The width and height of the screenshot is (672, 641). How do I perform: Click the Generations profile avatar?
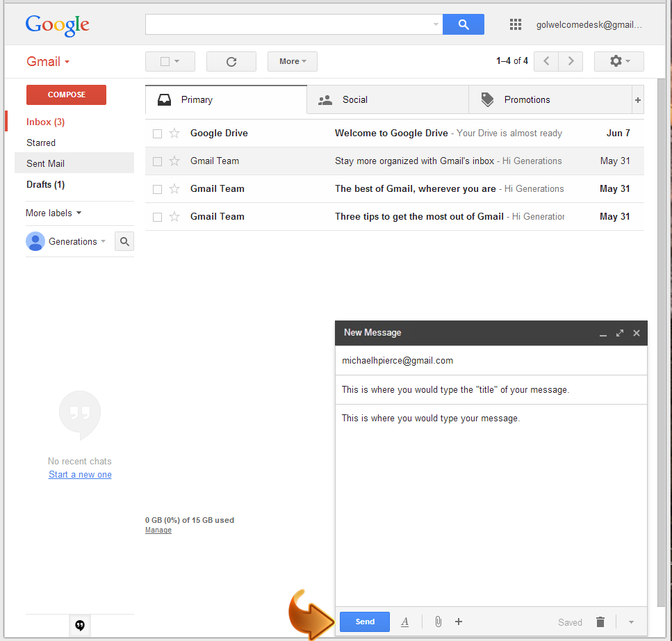(35, 241)
